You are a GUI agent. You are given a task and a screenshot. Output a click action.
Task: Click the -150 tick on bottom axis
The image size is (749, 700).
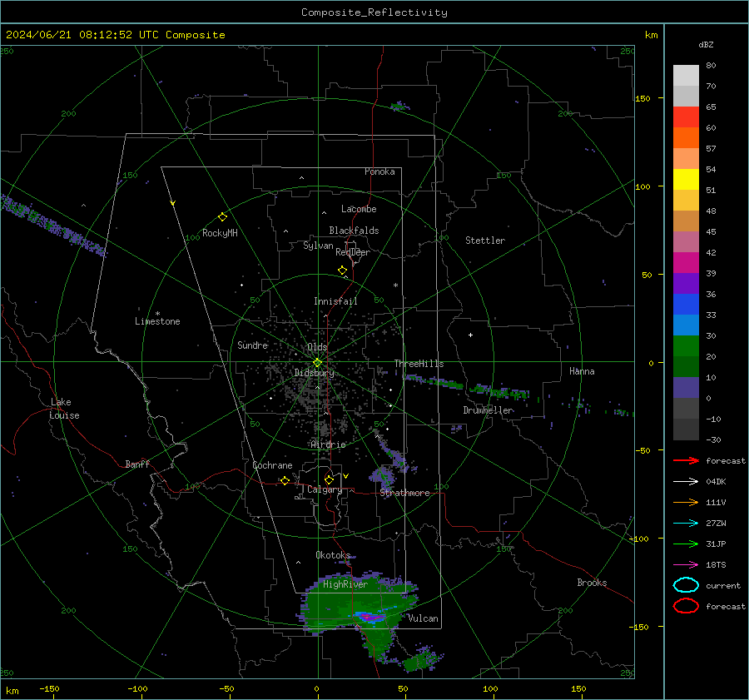pos(49,688)
